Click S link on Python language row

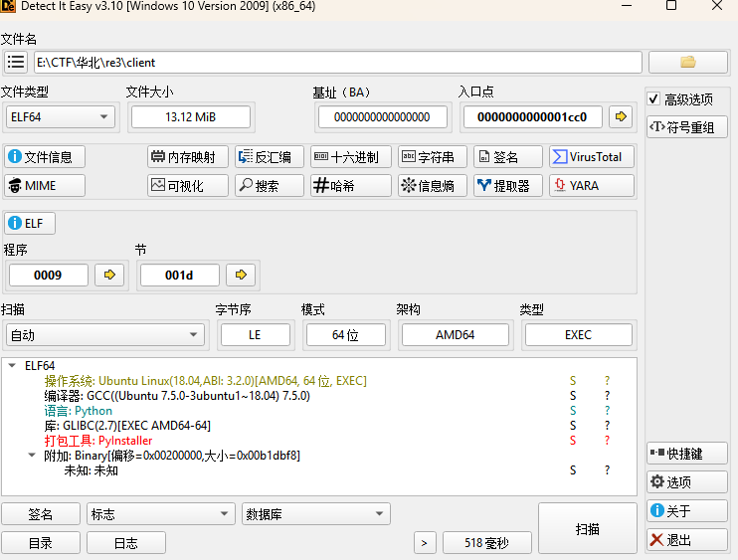[x=573, y=411]
